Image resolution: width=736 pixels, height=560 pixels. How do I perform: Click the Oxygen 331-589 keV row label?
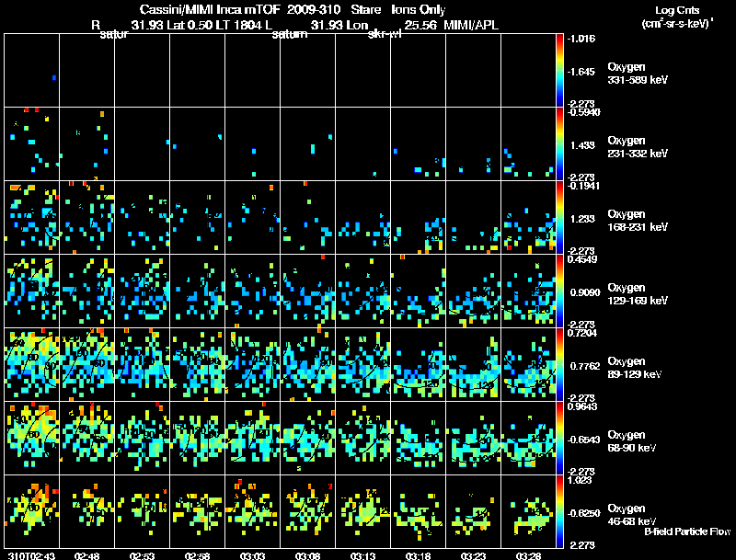click(638, 74)
